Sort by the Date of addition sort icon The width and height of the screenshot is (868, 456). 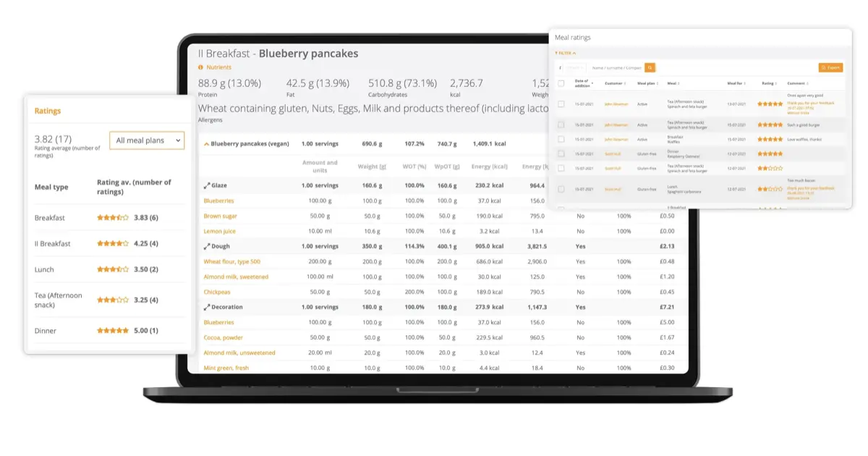click(x=592, y=83)
